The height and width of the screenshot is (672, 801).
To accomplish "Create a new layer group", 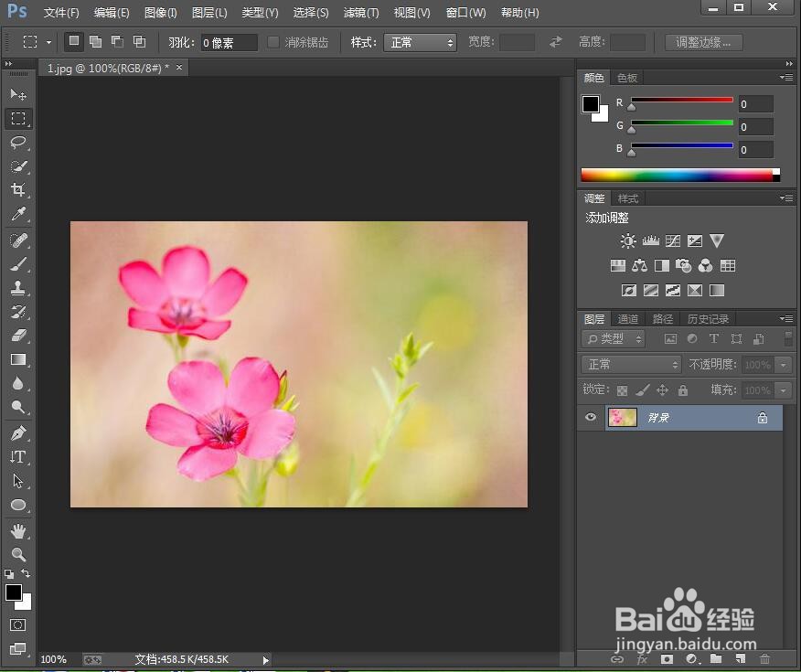I will [x=716, y=658].
